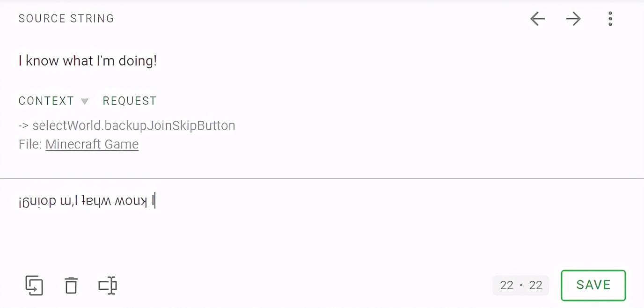Click the "->" arrow before the string key

point(23,125)
